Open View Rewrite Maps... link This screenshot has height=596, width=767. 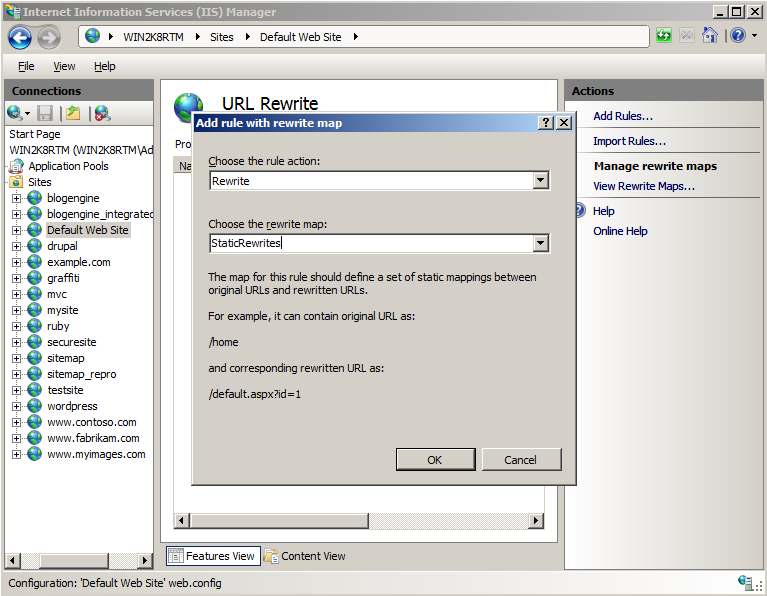644,186
